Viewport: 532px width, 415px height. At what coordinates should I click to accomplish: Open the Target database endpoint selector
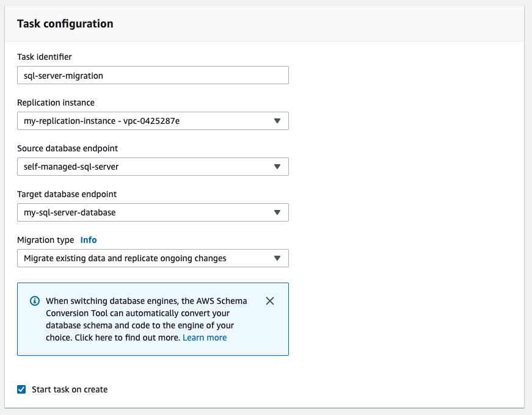153,212
